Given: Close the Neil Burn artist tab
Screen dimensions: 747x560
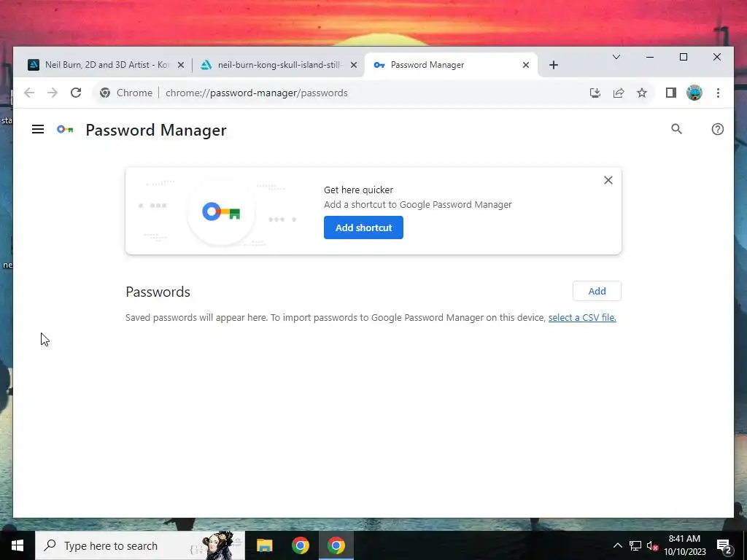Looking at the screenshot, I should point(181,65).
